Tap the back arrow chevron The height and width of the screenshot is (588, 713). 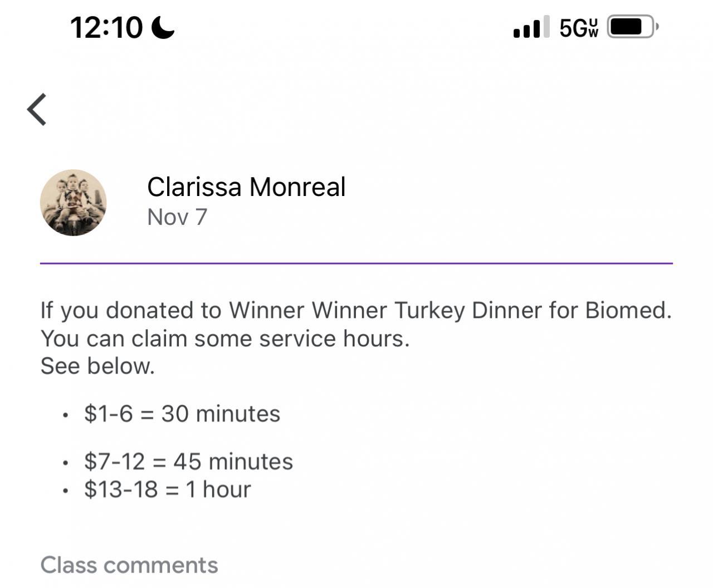(37, 109)
